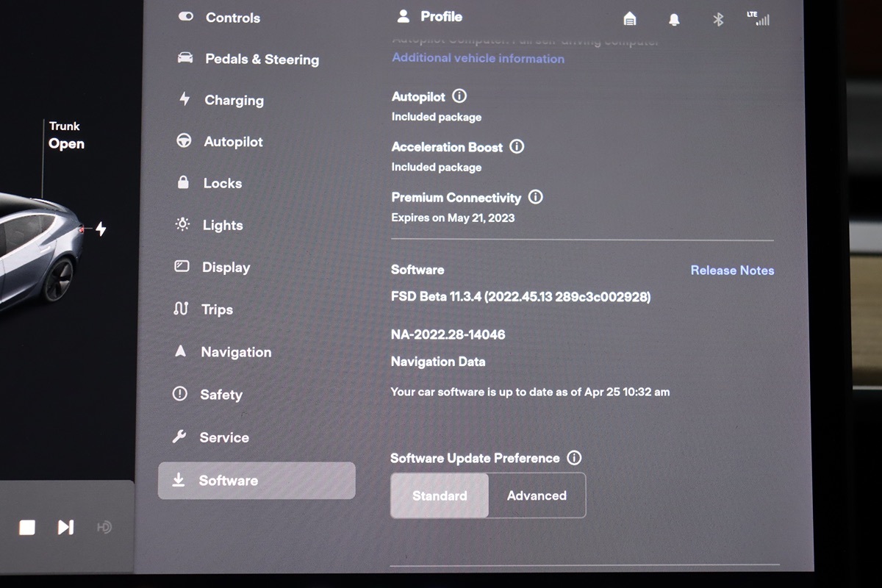
Task: Open the Release Notes link
Action: tap(732, 270)
